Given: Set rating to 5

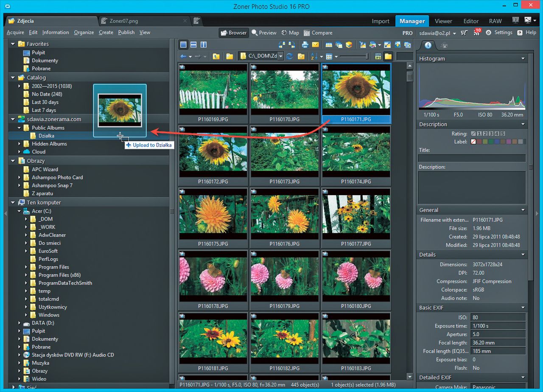Looking at the screenshot, I should pos(503,134).
